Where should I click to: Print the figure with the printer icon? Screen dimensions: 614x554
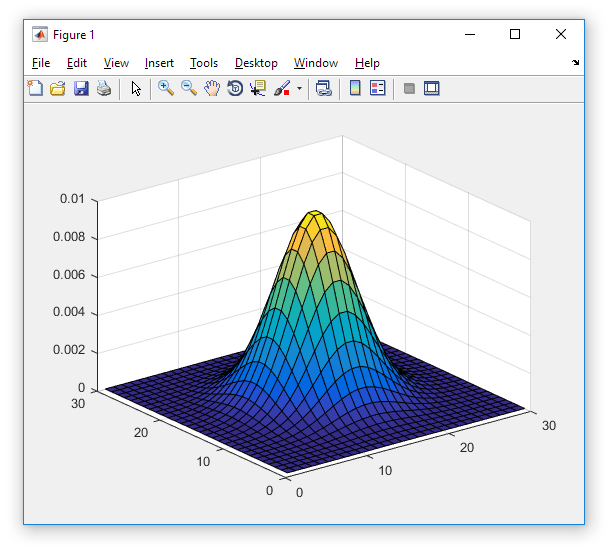pyautogui.click(x=104, y=88)
